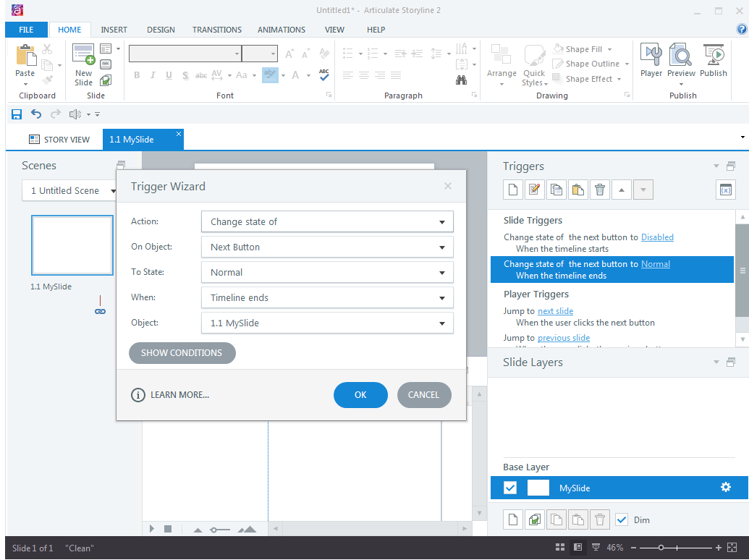Open the Action dropdown in Trigger Wizard
The width and height of the screenshot is (749, 560).
[x=326, y=221]
